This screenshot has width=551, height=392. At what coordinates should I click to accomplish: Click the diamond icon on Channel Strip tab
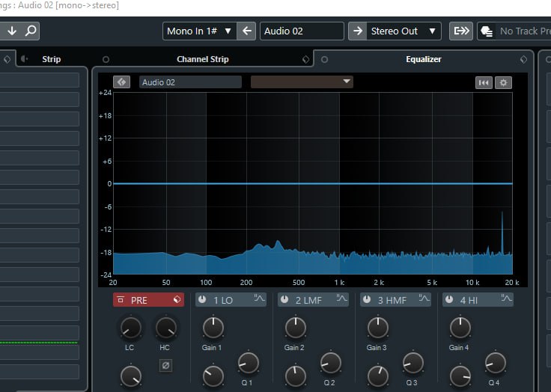305,59
